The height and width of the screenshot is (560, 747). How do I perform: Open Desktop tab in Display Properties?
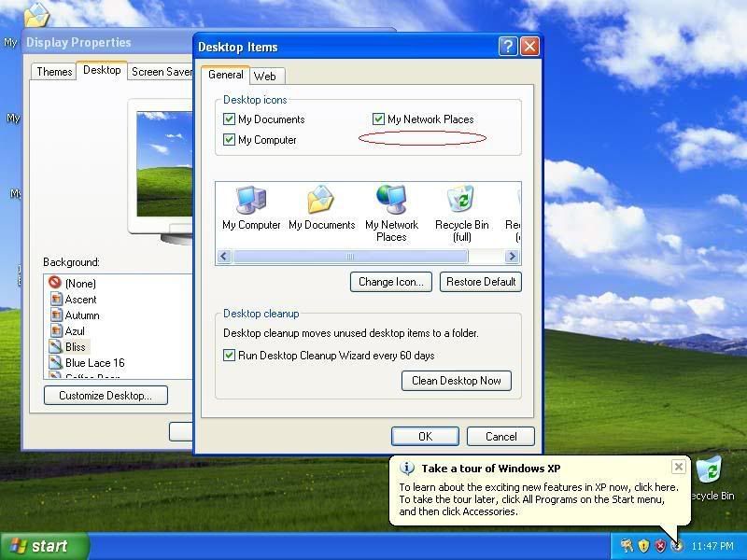click(x=102, y=70)
